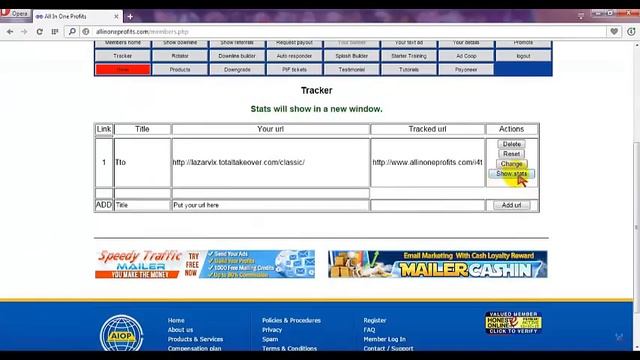View site info globe icon
The image size is (640, 360).
pos(86,31)
